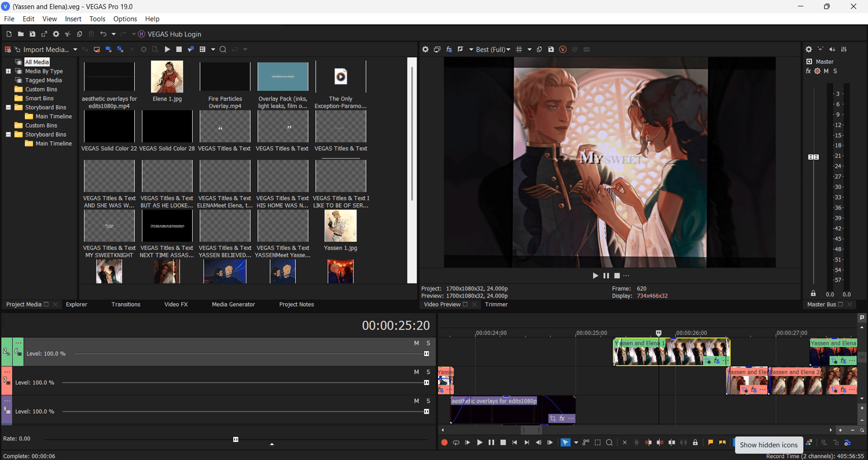The image size is (868, 460).
Task: Copy preview snapshot to clipboard
Action: (x=539, y=50)
